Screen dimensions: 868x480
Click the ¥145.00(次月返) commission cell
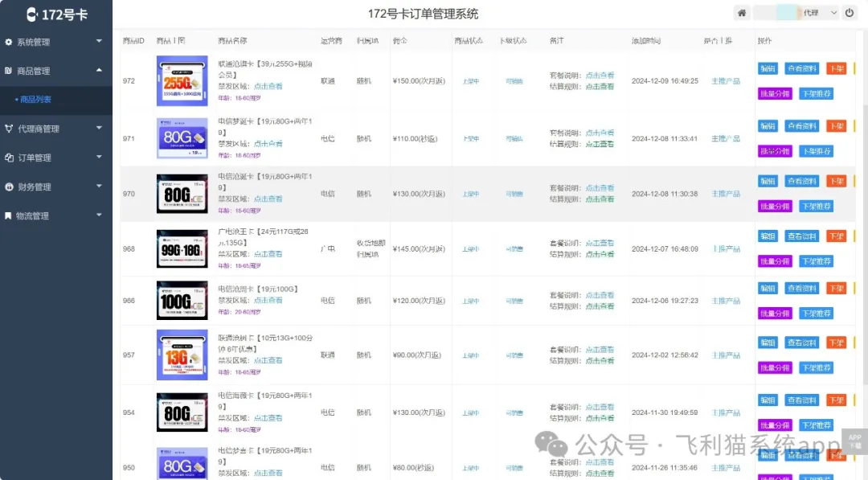pos(419,249)
